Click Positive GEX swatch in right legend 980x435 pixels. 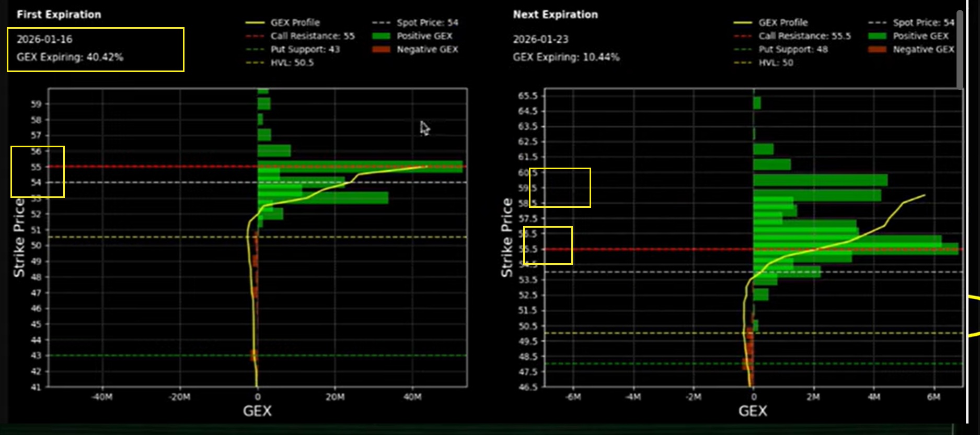click(877, 36)
